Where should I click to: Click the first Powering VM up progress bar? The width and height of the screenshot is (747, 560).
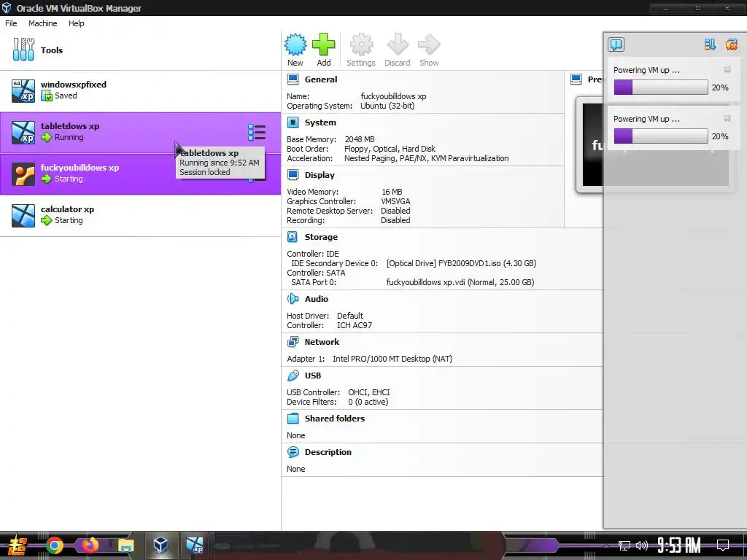click(x=661, y=87)
